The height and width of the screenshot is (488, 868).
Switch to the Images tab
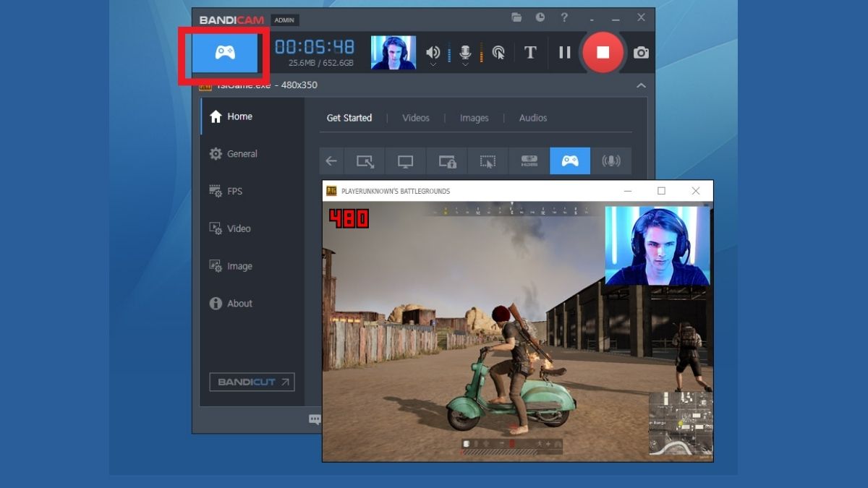(475, 118)
